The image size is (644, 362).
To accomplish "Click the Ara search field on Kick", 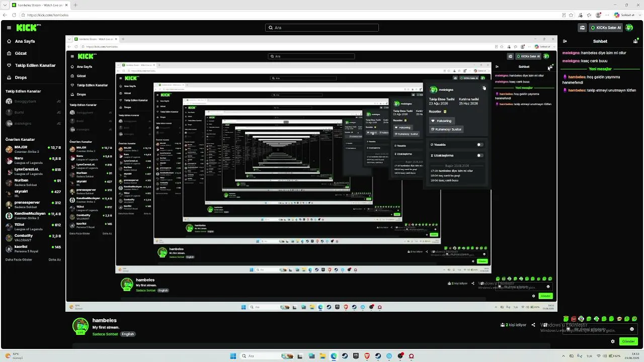I will [x=322, y=28].
